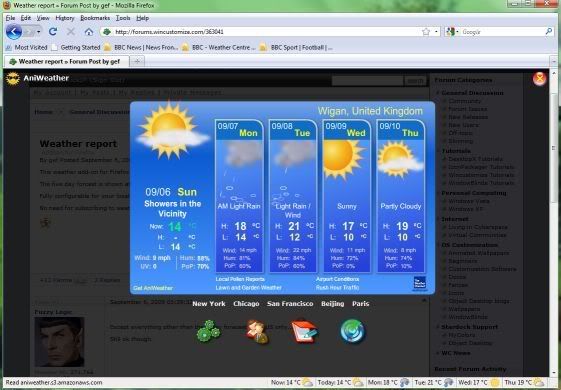The height and width of the screenshot is (390, 561).
Task: Click the blue swirl refresh icon
Action: 352,331
